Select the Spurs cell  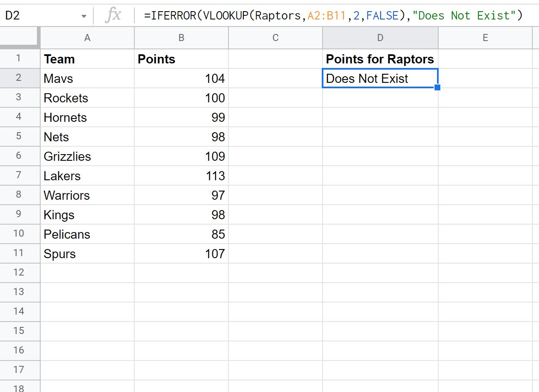coord(87,254)
